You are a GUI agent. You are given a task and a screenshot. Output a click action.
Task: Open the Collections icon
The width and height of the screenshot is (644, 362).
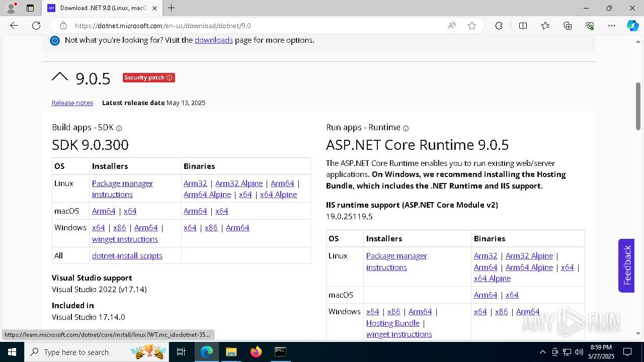(x=568, y=26)
